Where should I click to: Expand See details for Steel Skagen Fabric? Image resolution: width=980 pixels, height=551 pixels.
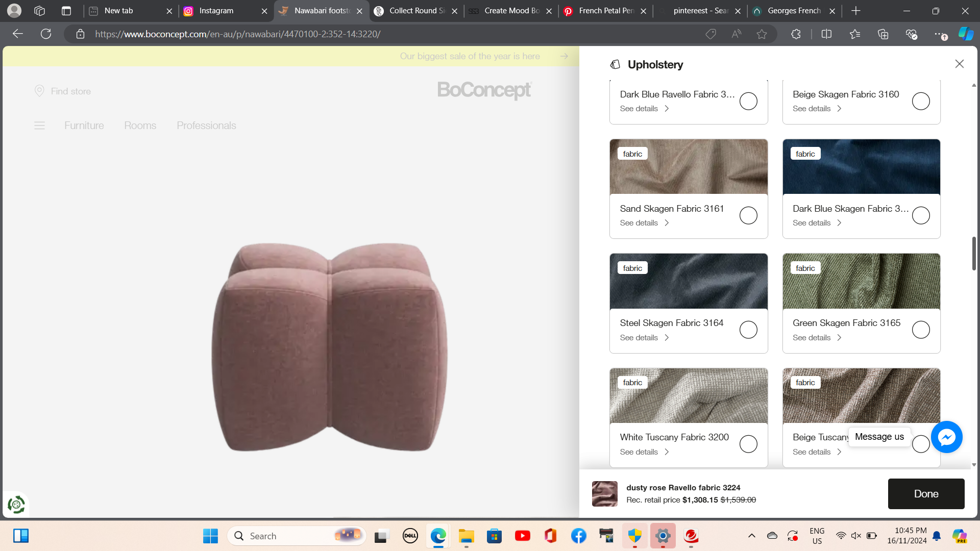click(x=644, y=338)
